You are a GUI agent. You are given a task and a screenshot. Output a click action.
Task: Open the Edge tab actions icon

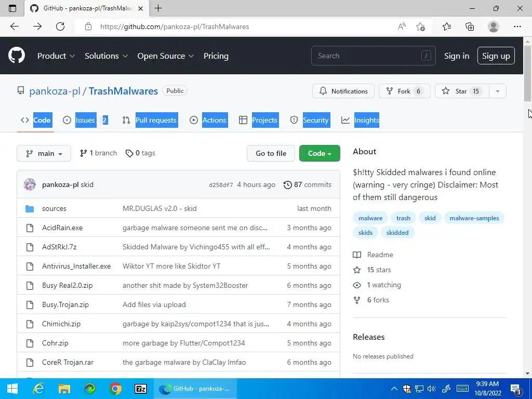[12, 8]
